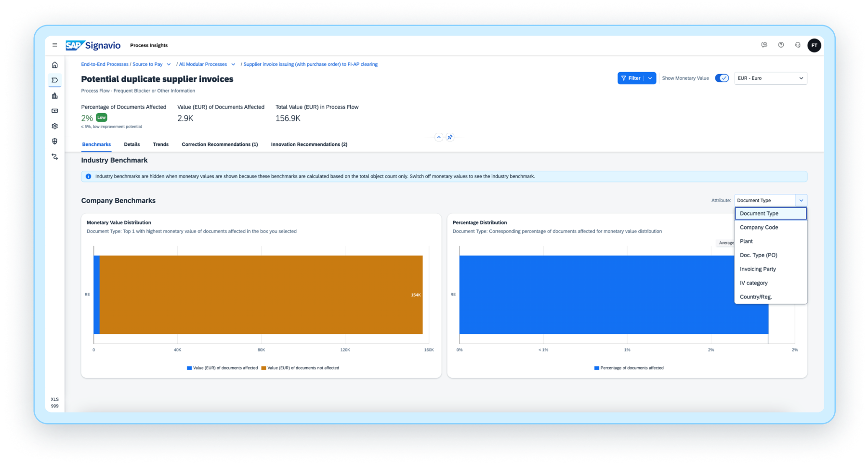Viewport: 868px width, 465px height.
Task: Switch to the Trends tab
Action: (x=160, y=144)
